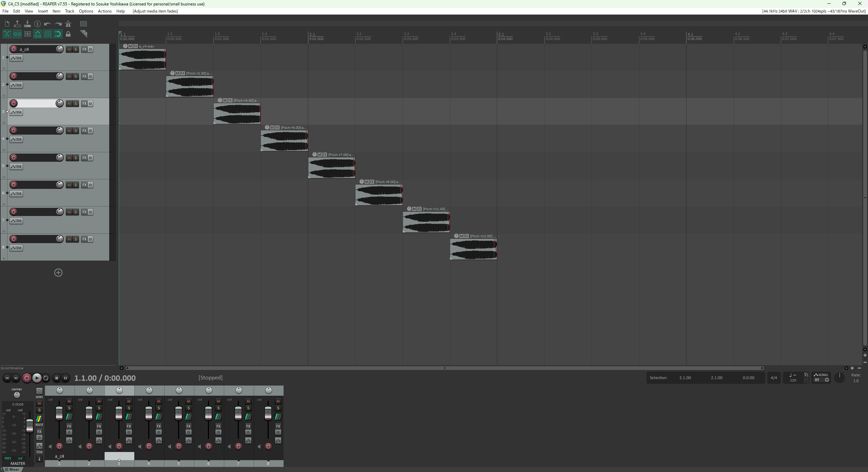Add a new track with the plus button

point(58,273)
